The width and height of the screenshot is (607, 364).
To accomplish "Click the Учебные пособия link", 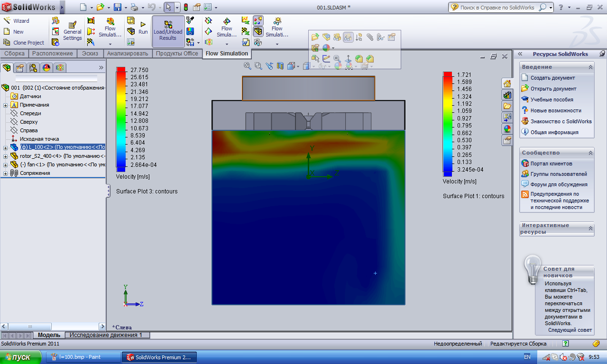I will pyautogui.click(x=552, y=100).
